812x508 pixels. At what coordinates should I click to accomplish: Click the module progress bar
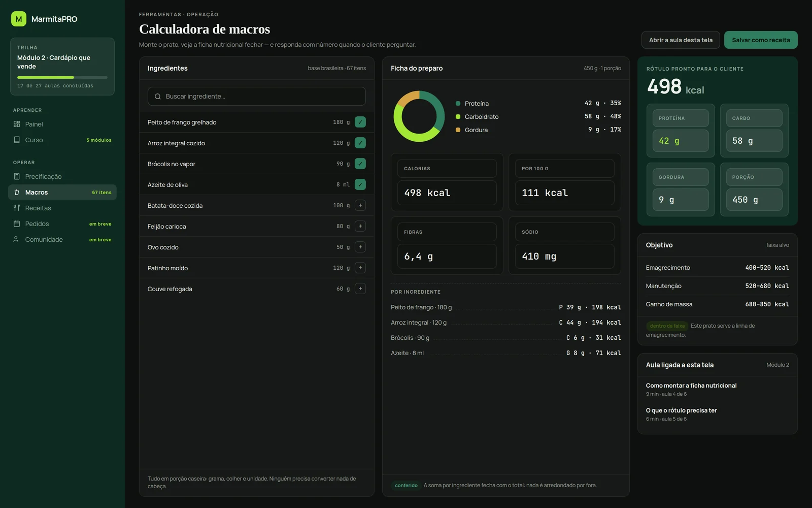[62, 77]
